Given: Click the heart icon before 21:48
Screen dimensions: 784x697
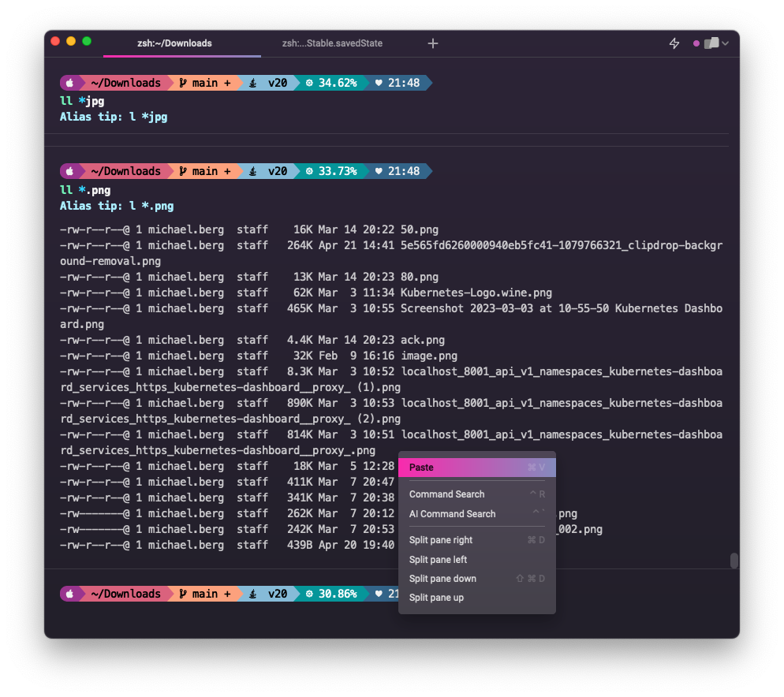Looking at the screenshot, I should click(377, 82).
